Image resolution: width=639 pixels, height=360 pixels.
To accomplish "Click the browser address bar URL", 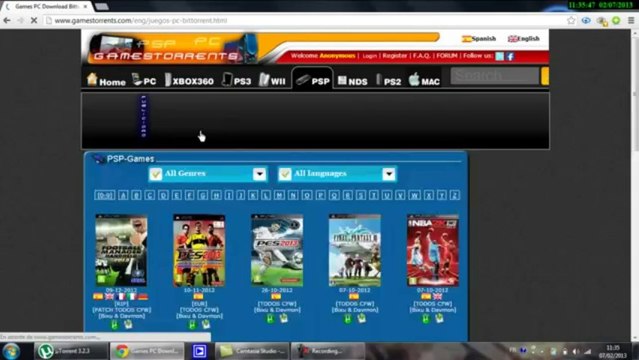I will point(141,20).
